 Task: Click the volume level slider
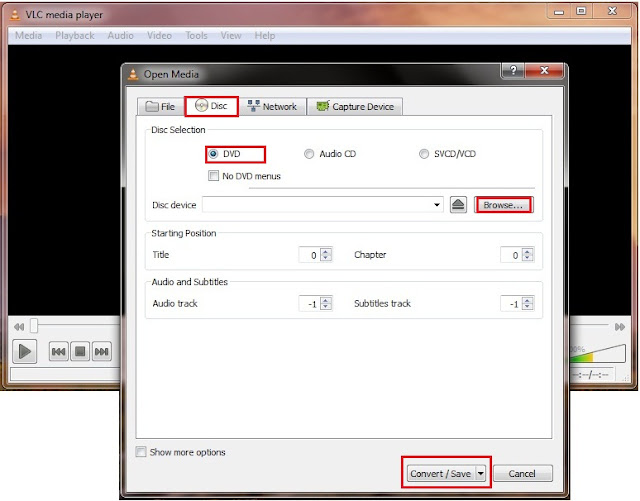[x=597, y=354]
